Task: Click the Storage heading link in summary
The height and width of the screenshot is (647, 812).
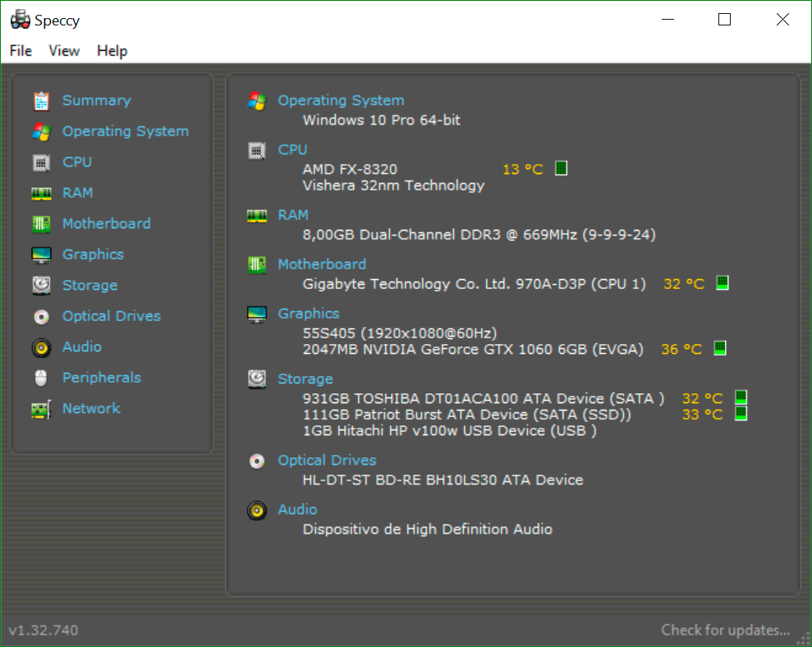Action: pos(305,379)
